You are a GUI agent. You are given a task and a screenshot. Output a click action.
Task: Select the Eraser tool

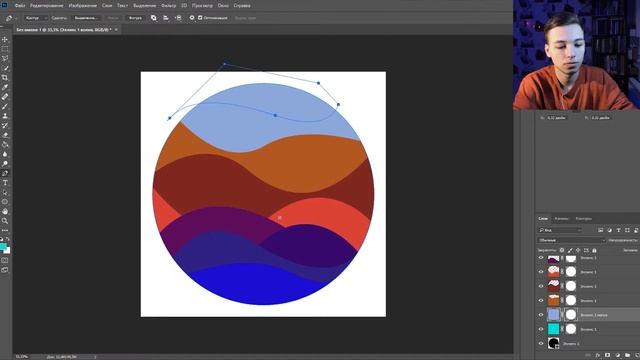[5, 135]
